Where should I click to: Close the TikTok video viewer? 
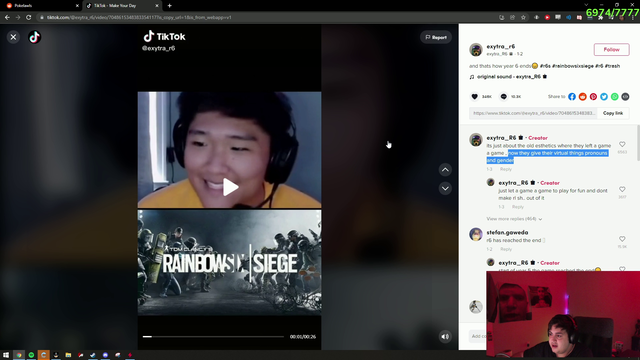(13, 37)
